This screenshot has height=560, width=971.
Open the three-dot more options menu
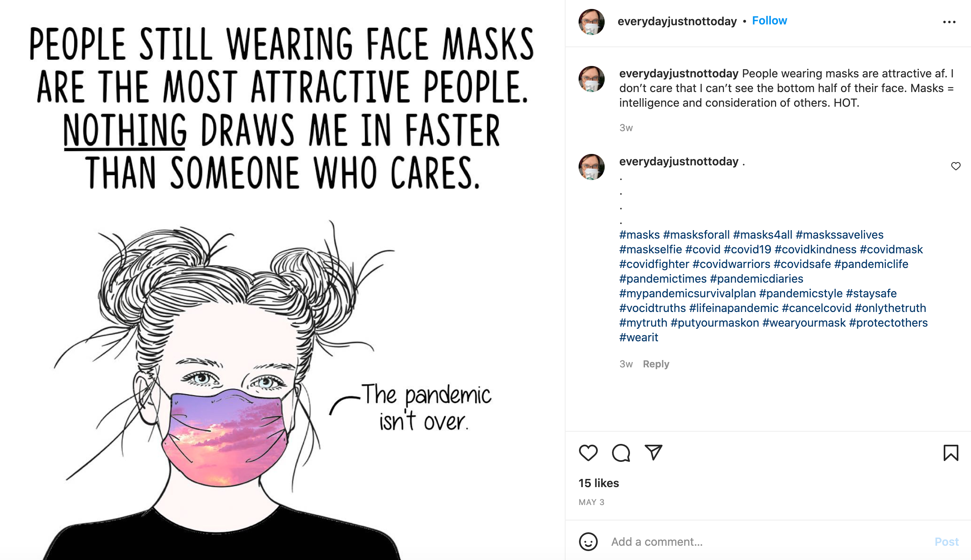tap(949, 22)
